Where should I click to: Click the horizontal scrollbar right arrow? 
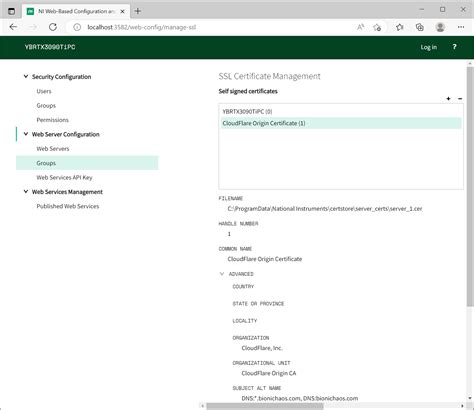[462, 406]
